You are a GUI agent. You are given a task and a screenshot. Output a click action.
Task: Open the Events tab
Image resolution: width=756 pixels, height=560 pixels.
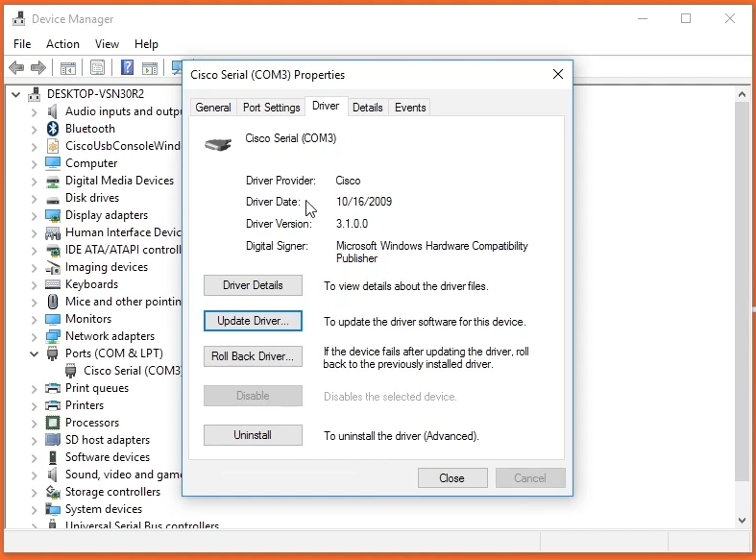pyautogui.click(x=410, y=108)
